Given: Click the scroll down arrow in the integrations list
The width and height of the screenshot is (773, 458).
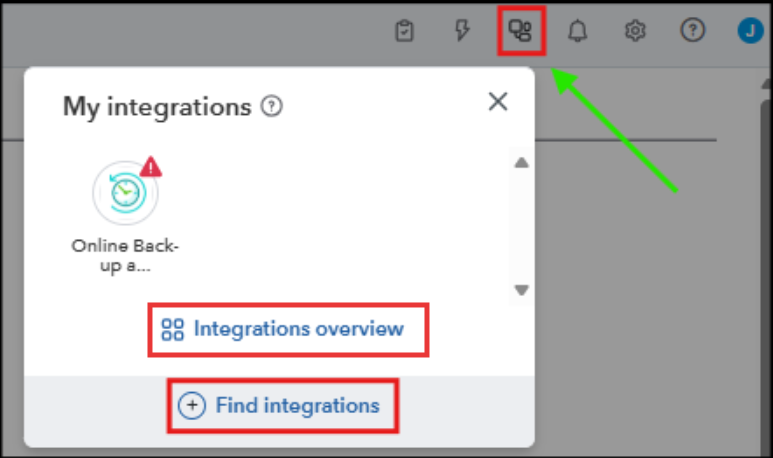Looking at the screenshot, I should [520, 290].
